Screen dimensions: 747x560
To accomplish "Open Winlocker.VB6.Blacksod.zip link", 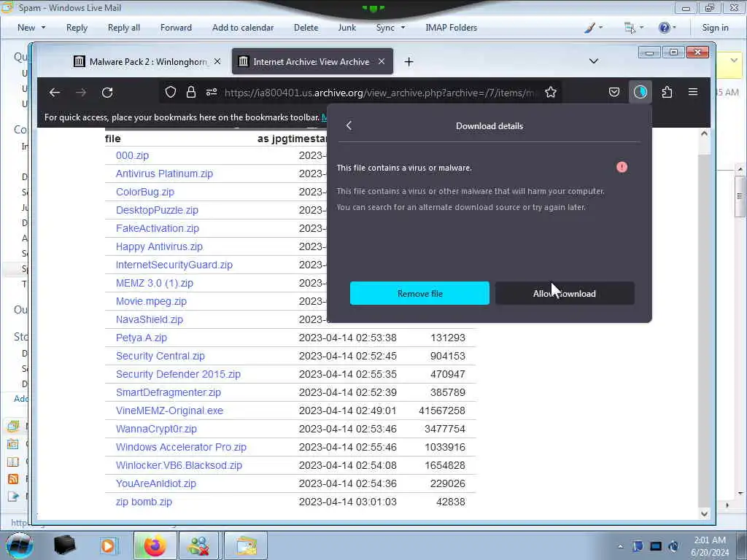I will [x=179, y=465].
